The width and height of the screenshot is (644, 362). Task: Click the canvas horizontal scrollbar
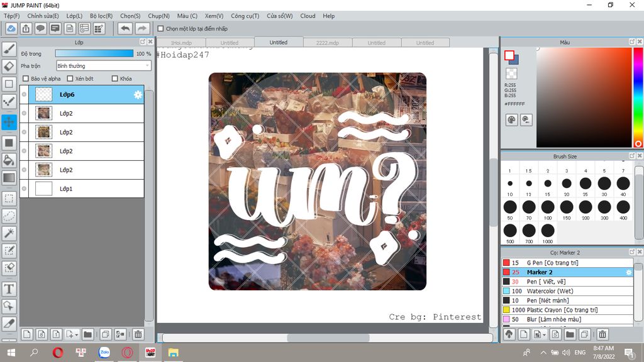coord(328,337)
